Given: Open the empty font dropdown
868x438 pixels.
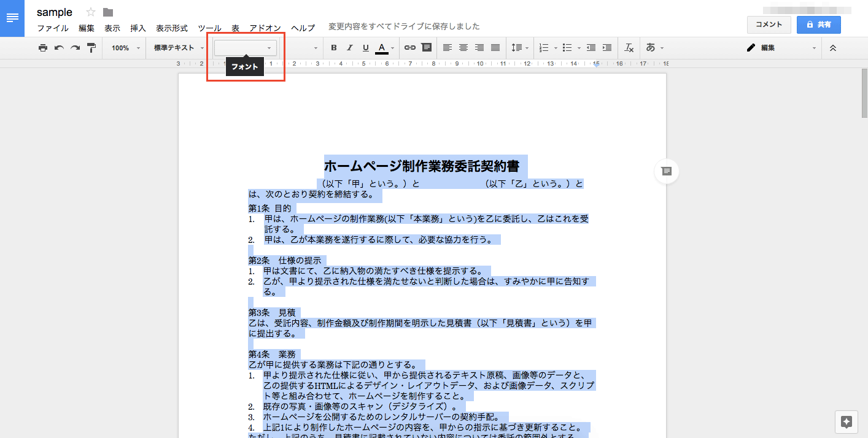Looking at the screenshot, I should [x=245, y=48].
